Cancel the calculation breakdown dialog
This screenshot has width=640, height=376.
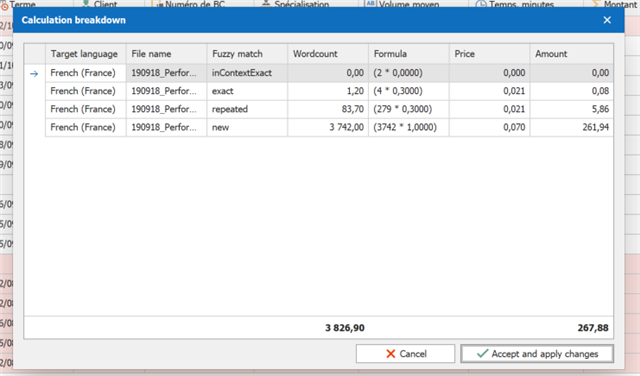tap(405, 354)
